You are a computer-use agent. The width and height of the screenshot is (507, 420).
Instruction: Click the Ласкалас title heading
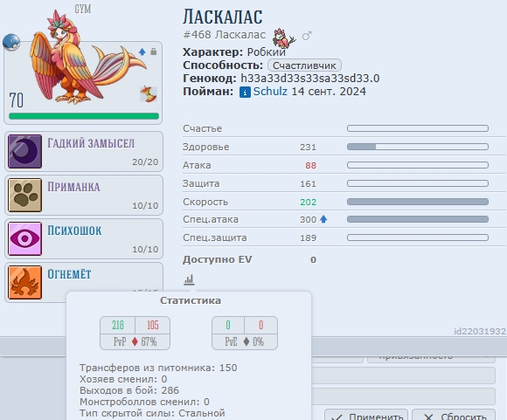223,17
